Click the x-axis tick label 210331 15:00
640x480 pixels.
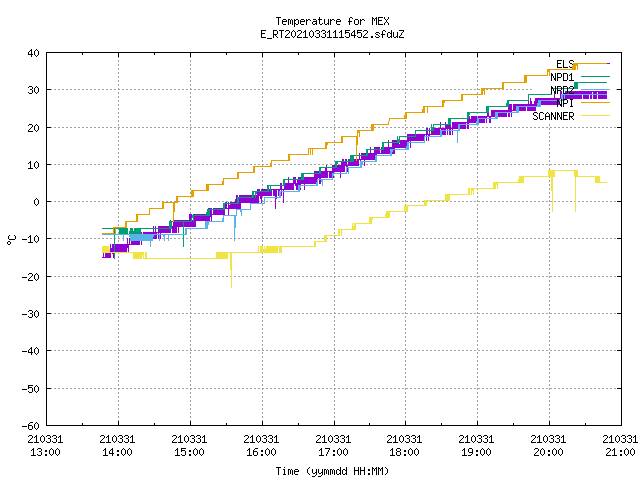189,446
